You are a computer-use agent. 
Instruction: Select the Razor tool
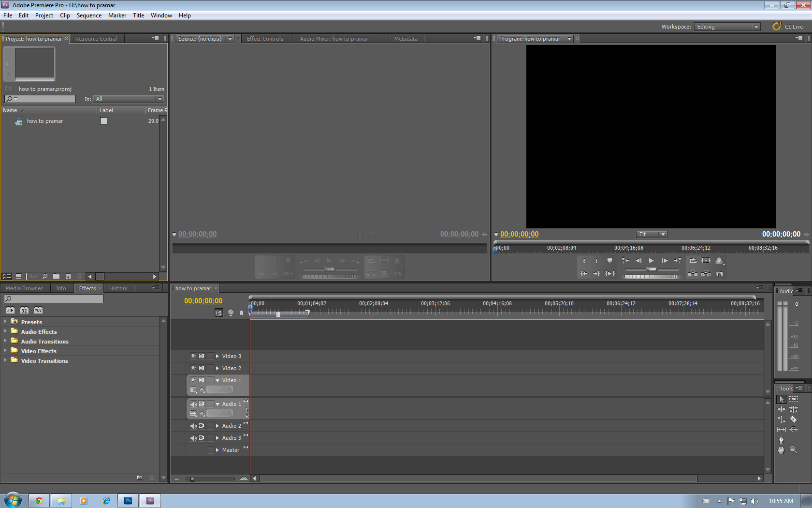(x=794, y=419)
